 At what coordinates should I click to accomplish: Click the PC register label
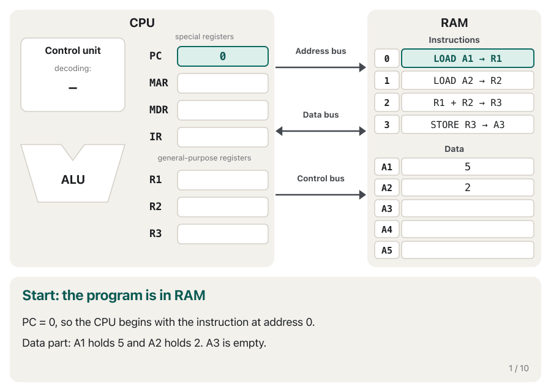pos(156,56)
